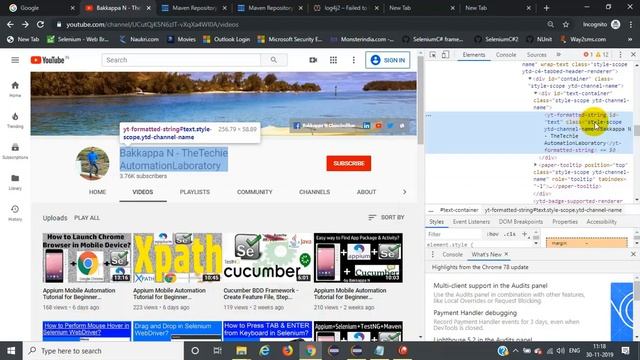
Task: Open the CHANNELS tab
Action: click(x=314, y=192)
